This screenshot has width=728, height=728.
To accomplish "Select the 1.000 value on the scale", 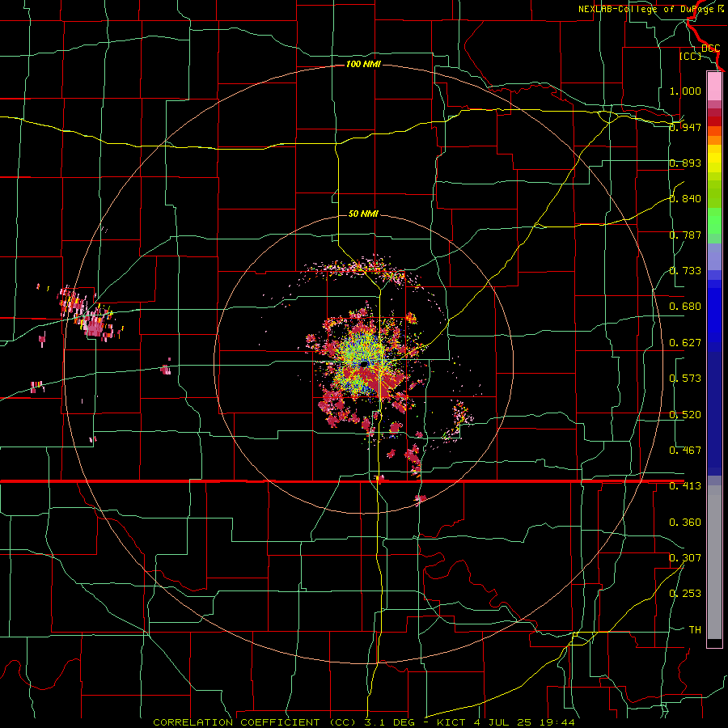I will (x=685, y=91).
